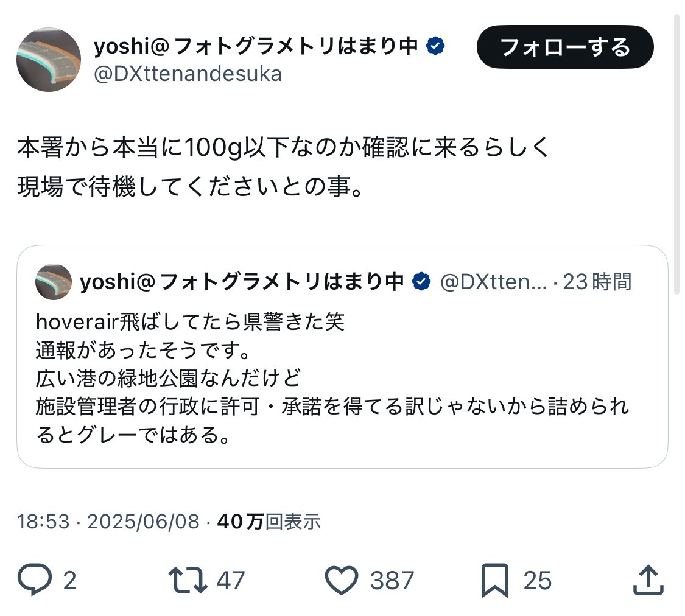The width and height of the screenshot is (685, 616).
Task: Bookmark the post with the bookmark icon
Action: click(495, 580)
